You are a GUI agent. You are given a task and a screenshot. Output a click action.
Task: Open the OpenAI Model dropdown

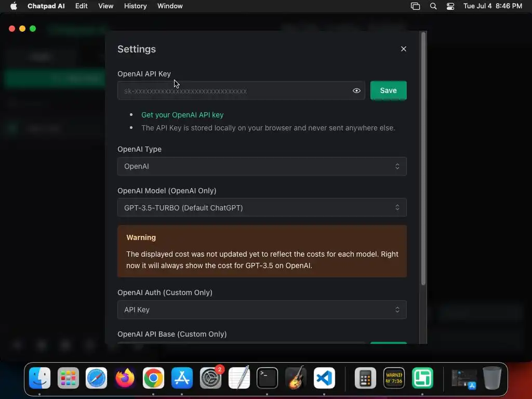click(262, 208)
